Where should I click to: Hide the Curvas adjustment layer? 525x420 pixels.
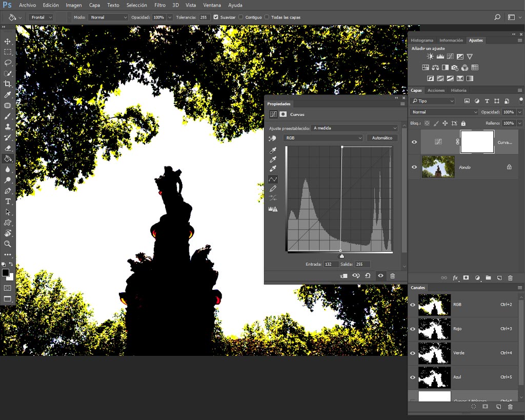(x=414, y=142)
